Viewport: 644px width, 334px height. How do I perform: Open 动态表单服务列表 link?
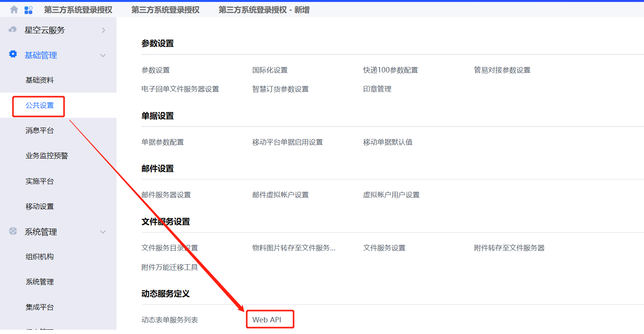click(170, 320)
